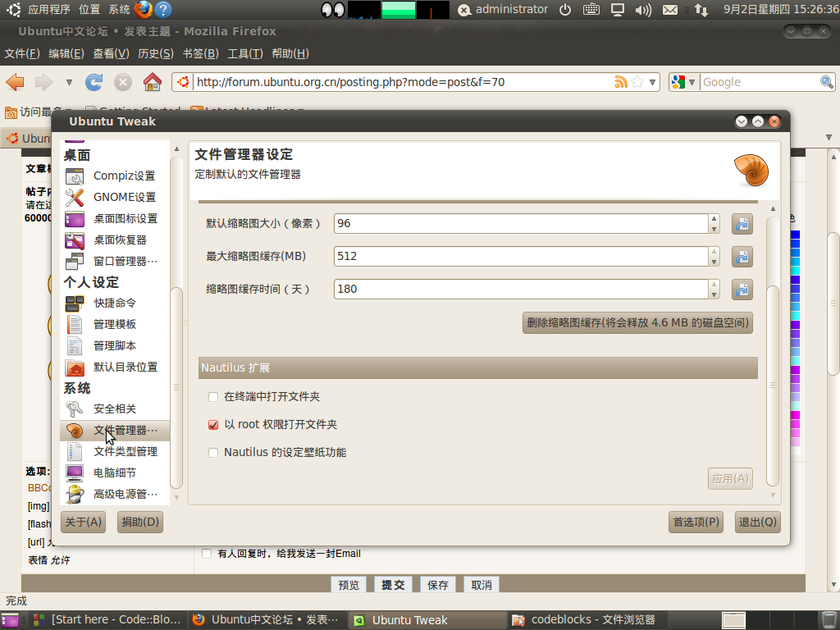
Task: Click delete thumbnail cache button
Action: pos(637,323)
